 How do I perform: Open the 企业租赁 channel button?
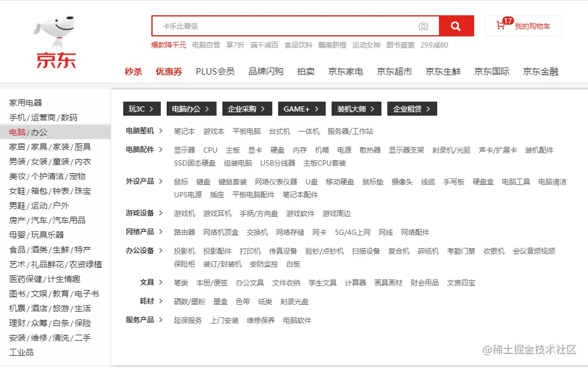click(x=412, y=109)
